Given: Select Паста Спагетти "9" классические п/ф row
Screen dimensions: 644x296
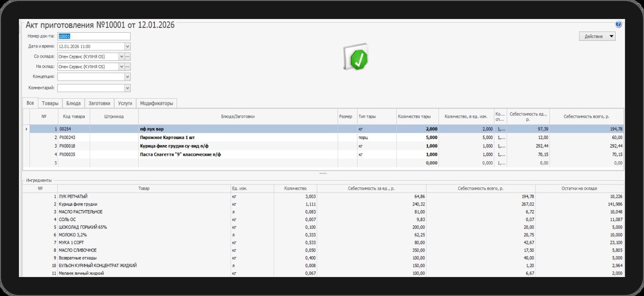Looking at the screenshot, I should point(324,154).
